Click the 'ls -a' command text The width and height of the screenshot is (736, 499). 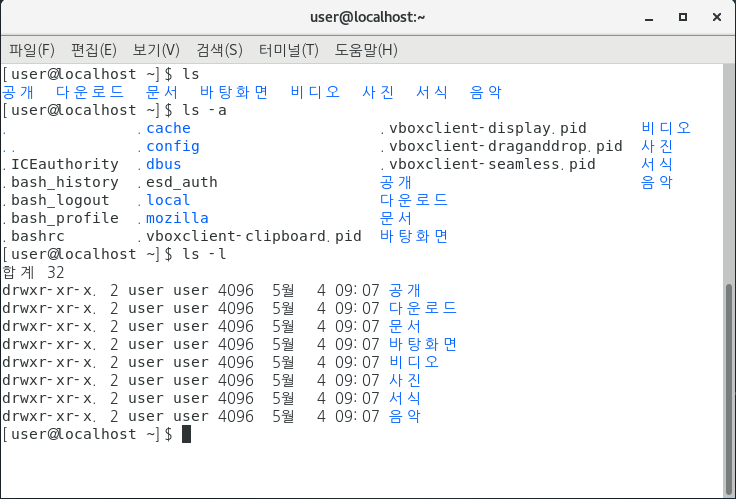click(204, 110)
